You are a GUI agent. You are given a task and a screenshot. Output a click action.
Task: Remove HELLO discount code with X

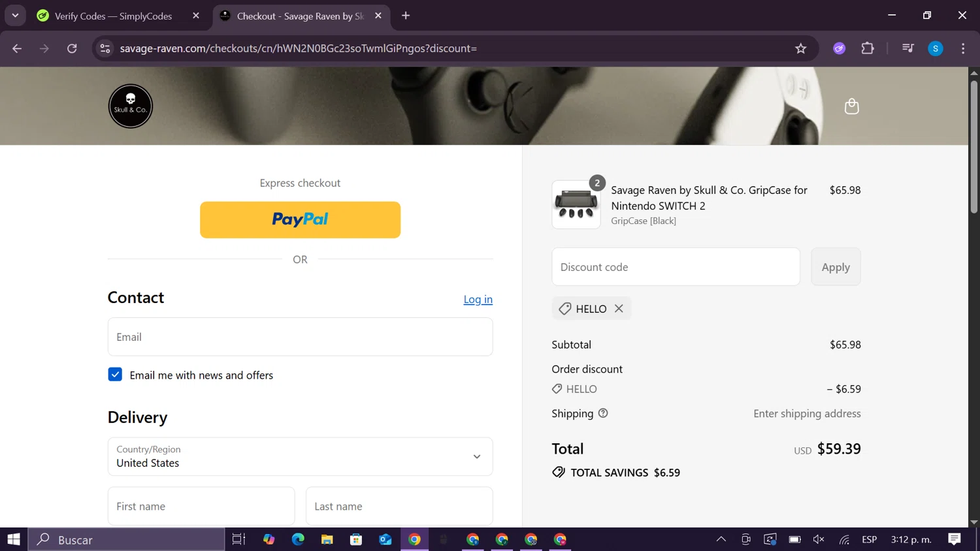[619, 308]
